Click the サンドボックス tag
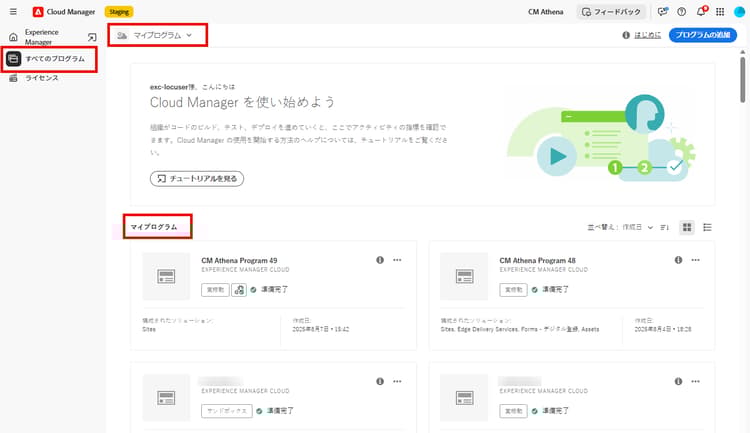 (x=227, y=411)
